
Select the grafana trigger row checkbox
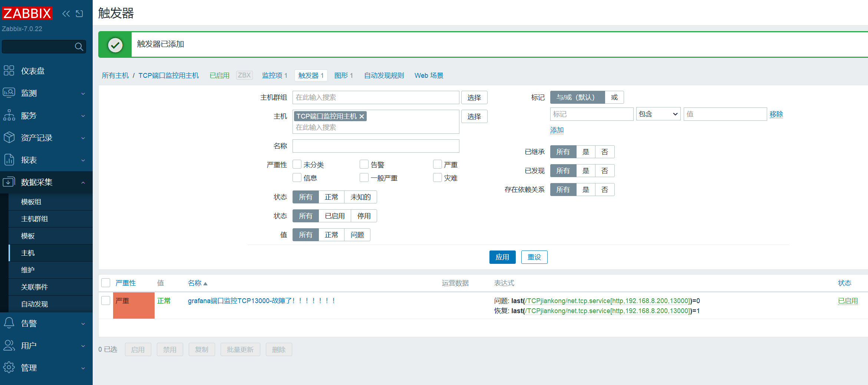click(x=106, y=301)
